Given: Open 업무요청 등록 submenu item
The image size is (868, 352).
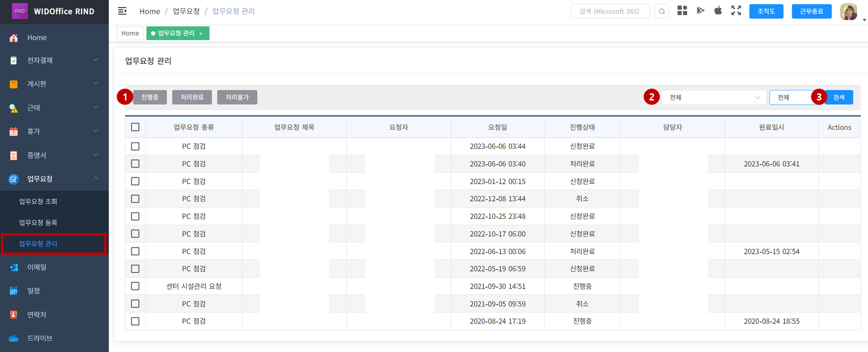Looking at the screenshot, I should pos(38,223).
